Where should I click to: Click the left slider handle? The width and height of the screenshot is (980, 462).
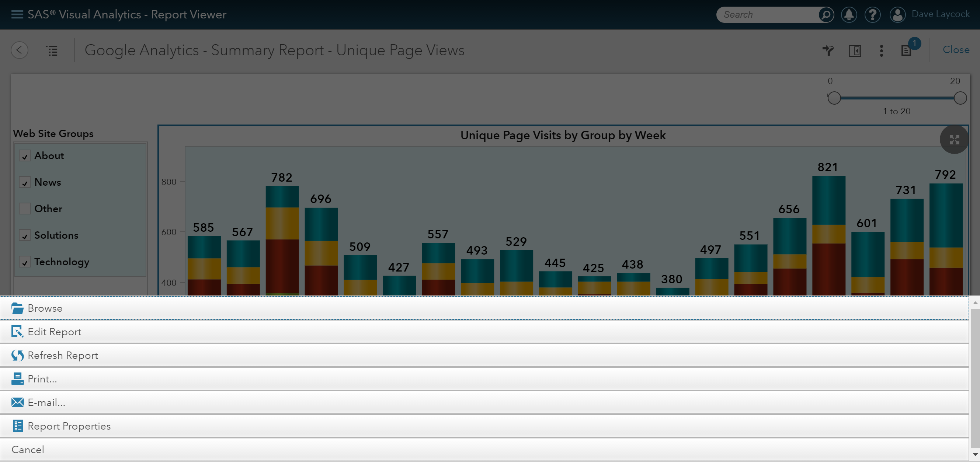coord(834,98)
